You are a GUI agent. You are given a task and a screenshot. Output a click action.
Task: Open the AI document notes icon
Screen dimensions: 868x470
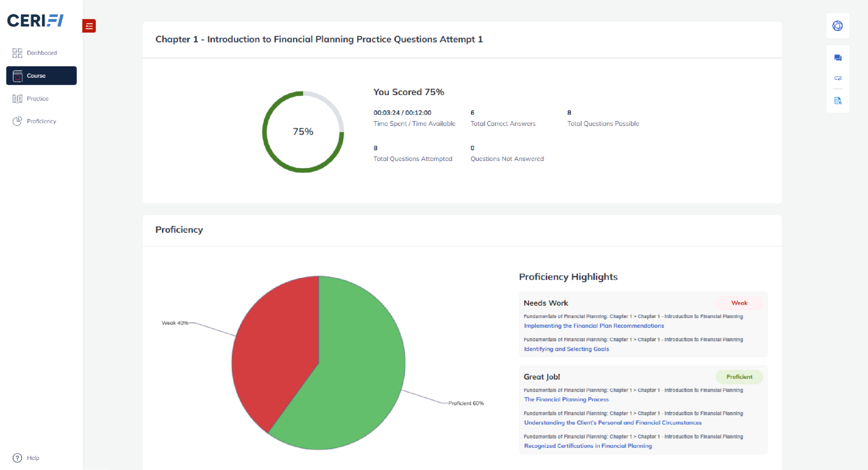[838, 101]
